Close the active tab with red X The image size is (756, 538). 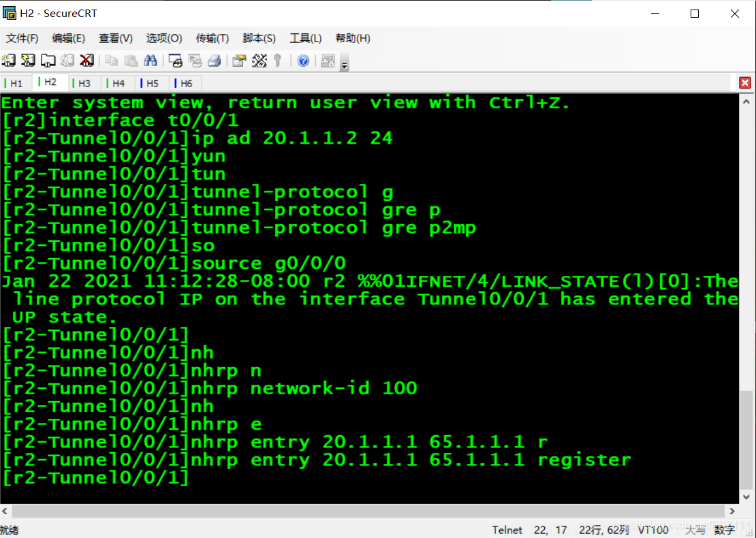pos(745,83)
